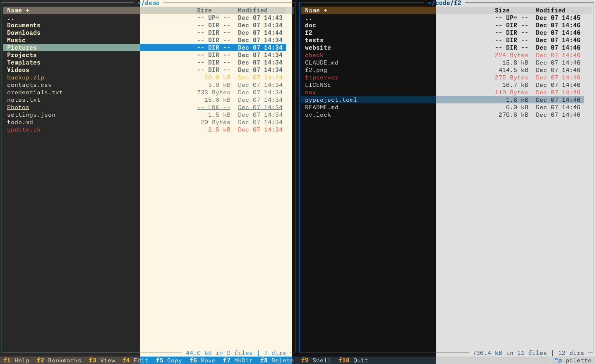This screenshot has height=364, width=595.
Task: Open the f9 Shell command
Action: 316,360
